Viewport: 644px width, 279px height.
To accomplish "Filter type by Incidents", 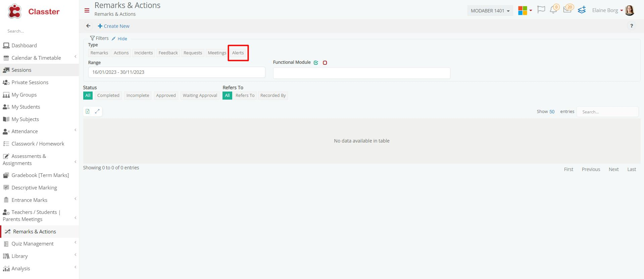I will pos(144,53).
